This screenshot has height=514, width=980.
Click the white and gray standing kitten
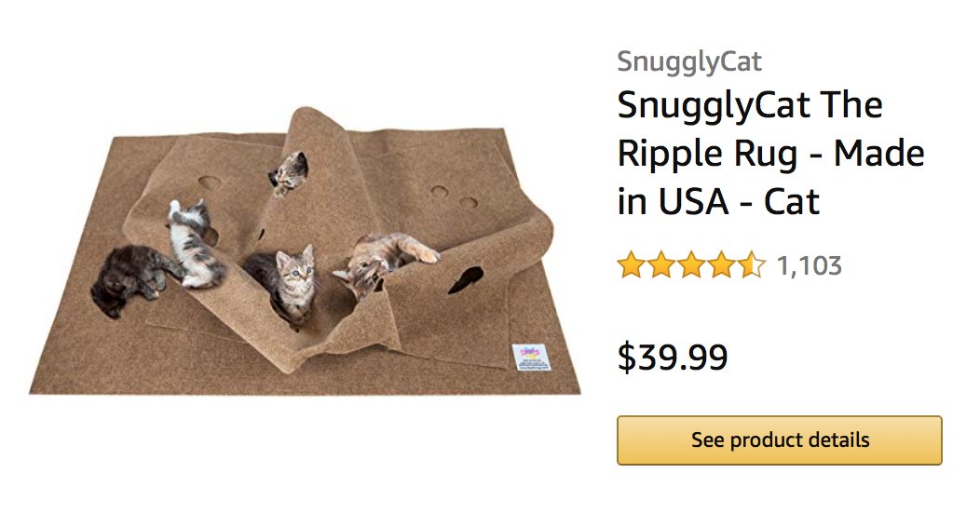pyautogui.click(x=193, y=245)
